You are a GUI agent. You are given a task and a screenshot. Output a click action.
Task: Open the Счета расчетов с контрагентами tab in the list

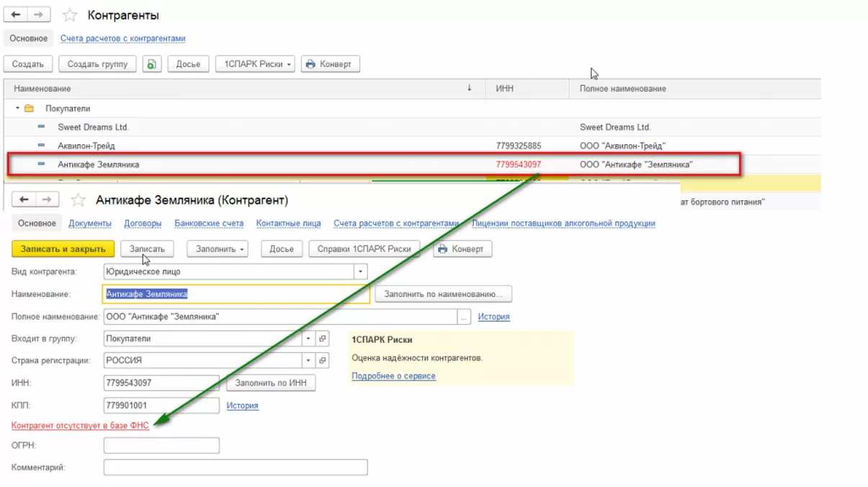click(x=123, y=39)
